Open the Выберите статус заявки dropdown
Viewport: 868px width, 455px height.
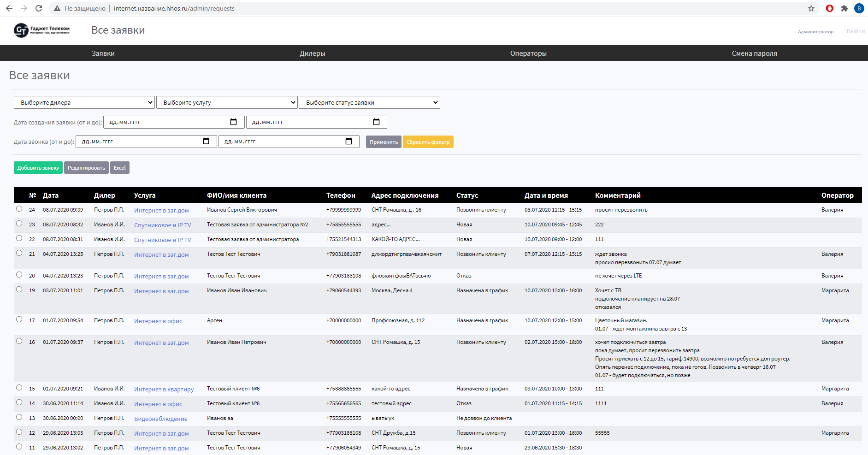click(x=370, y=102)
